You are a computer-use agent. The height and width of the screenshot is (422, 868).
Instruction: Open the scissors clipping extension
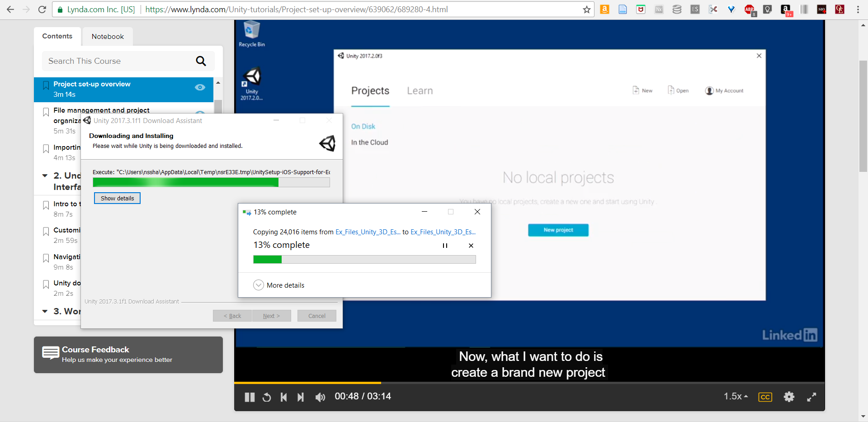[713, 9]
